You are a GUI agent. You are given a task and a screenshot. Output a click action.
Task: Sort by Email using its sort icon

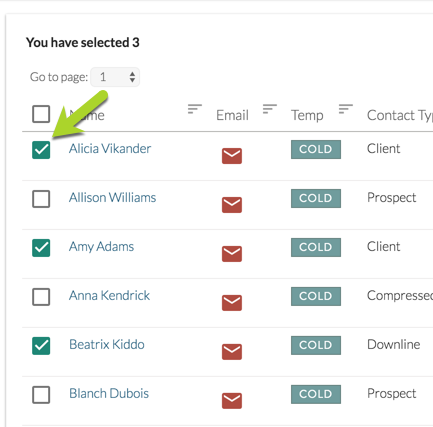pos(270,109)
